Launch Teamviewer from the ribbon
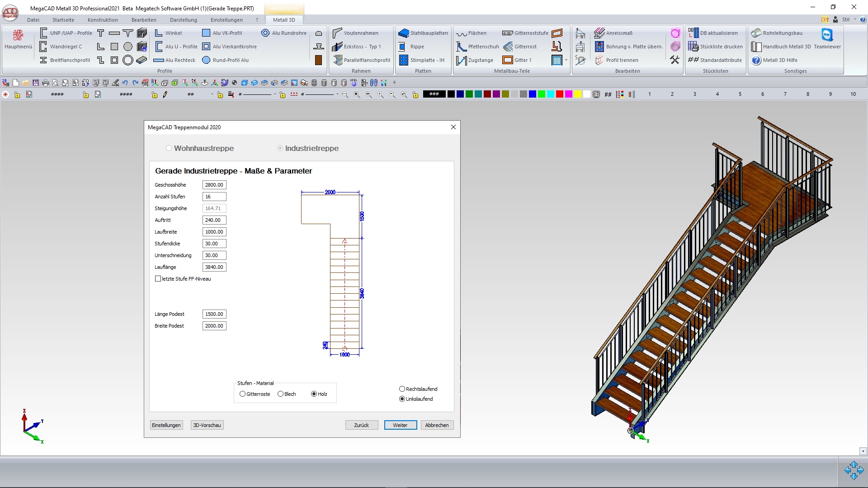The height and width of the screenshot is (488, 868). click(x=827, y=35)
